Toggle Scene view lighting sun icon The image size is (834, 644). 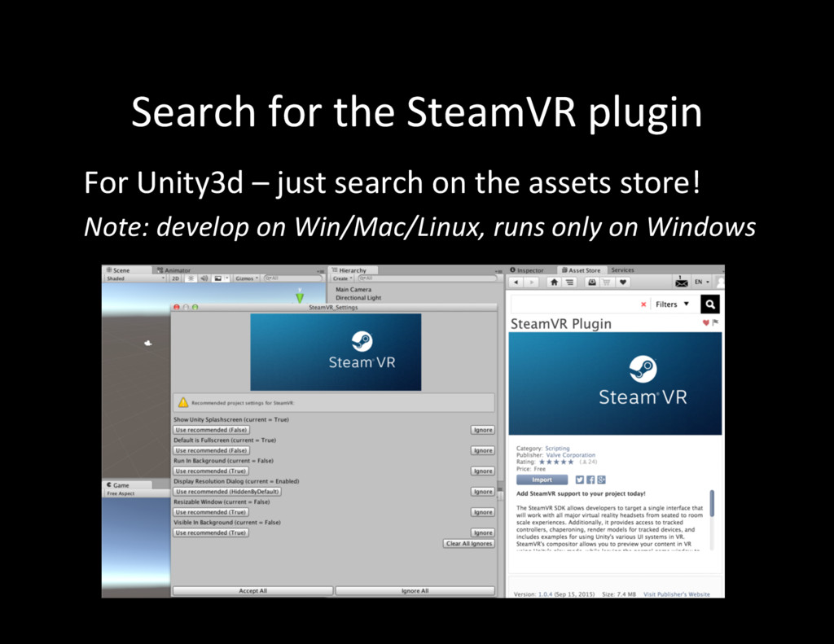pyautogui.click(x=191, y=278)
